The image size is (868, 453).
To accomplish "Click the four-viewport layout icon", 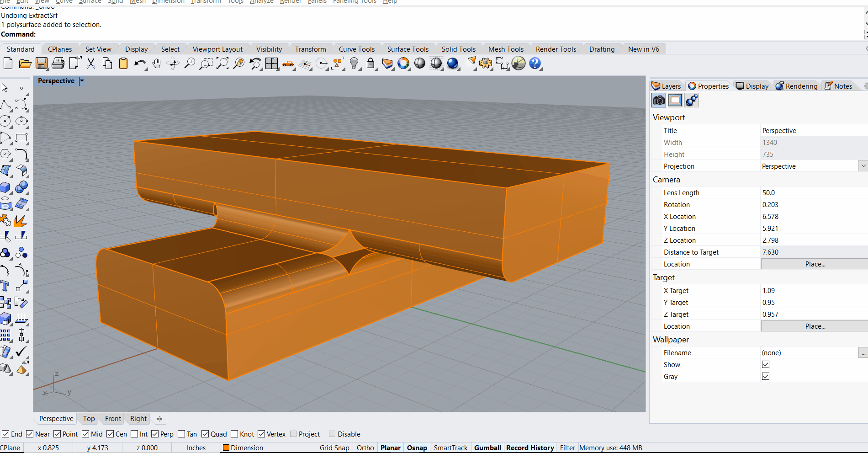I will [x=272, y=64].
